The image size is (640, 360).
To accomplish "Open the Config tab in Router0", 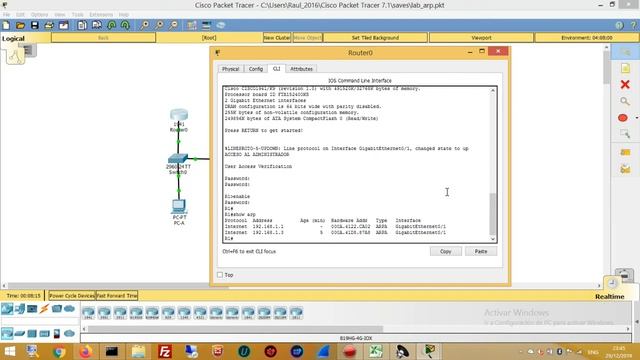I will click(256, 69).
